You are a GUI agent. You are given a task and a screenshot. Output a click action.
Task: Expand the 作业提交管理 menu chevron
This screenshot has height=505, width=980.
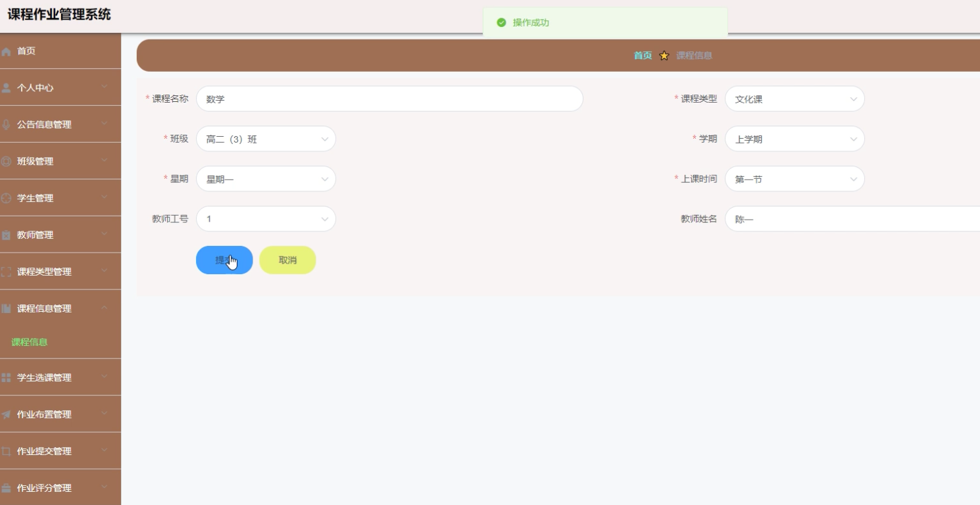pos(105,451)
